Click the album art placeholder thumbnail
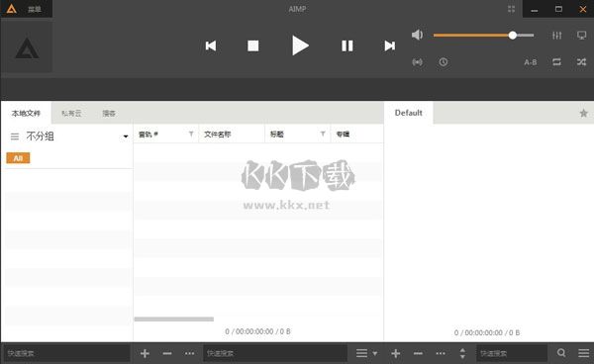 [x=27, y=46]
